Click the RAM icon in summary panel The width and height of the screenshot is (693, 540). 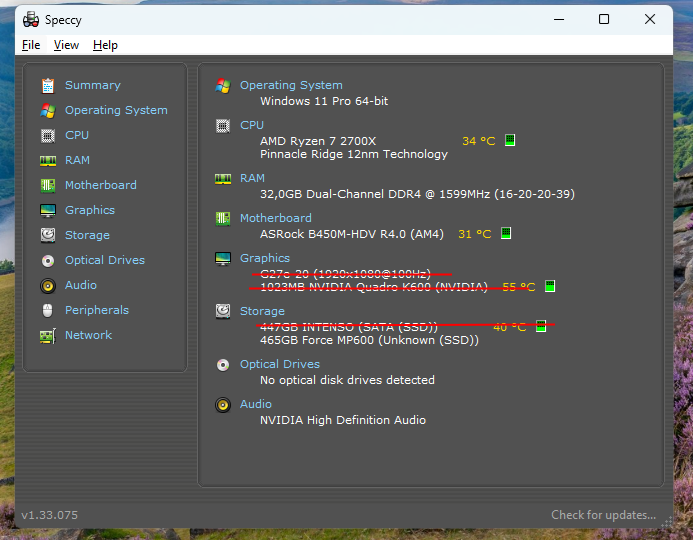coord(223,179)
